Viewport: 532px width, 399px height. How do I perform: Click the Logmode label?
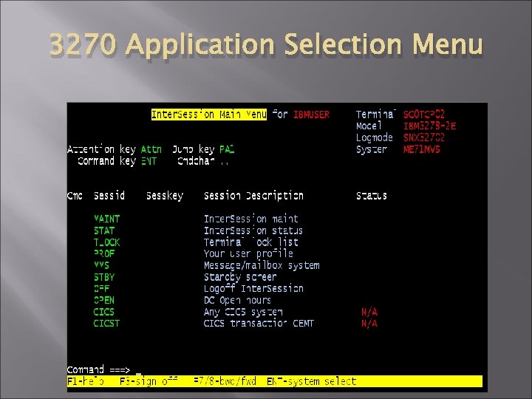(375, 137)
